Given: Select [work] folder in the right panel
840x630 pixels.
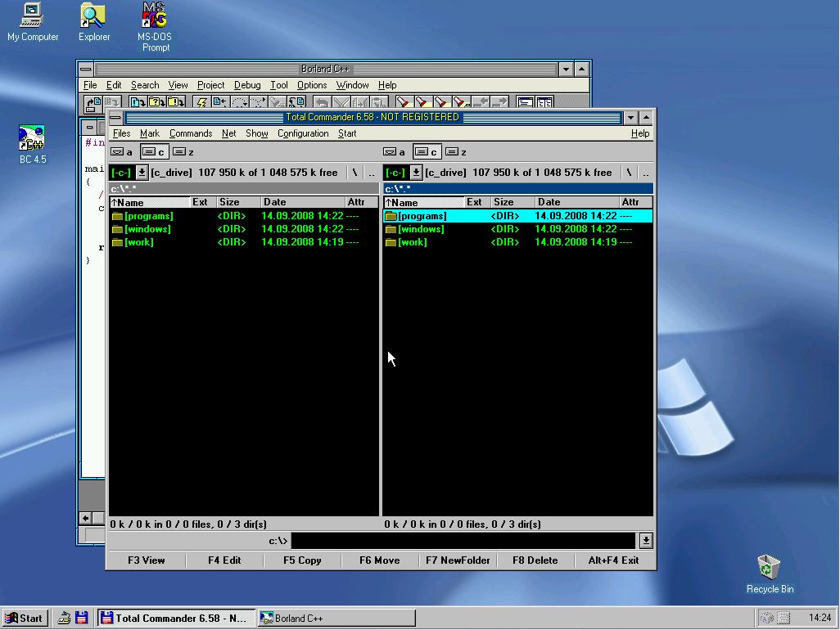Looking at the screenshot, I should tap(518, 242).
